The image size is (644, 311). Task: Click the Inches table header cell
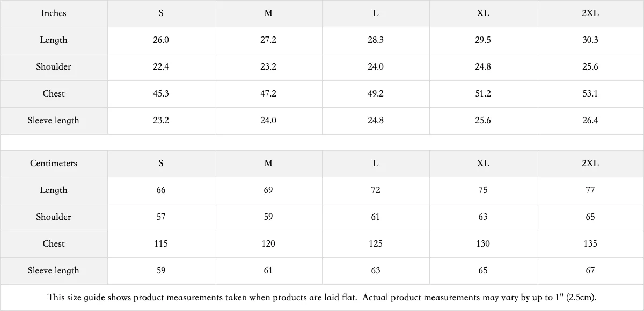click(x=54, y=13)
